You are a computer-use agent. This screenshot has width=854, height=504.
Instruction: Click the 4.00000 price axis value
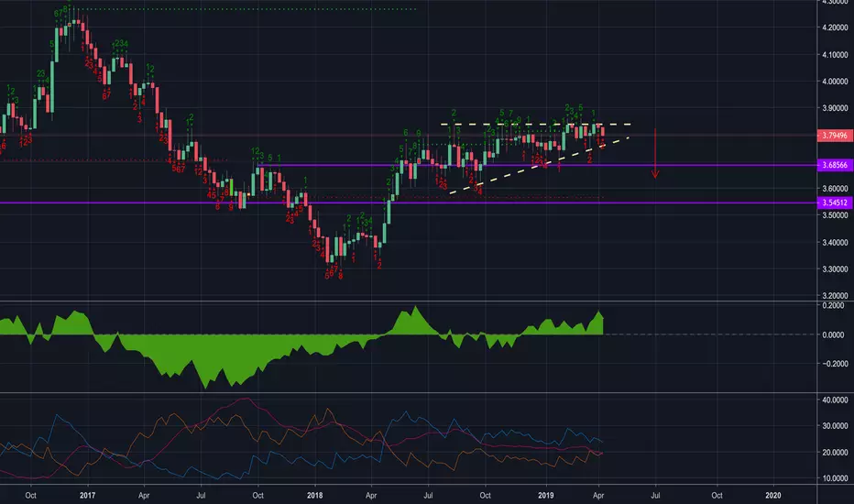click(x=835, y=82)
